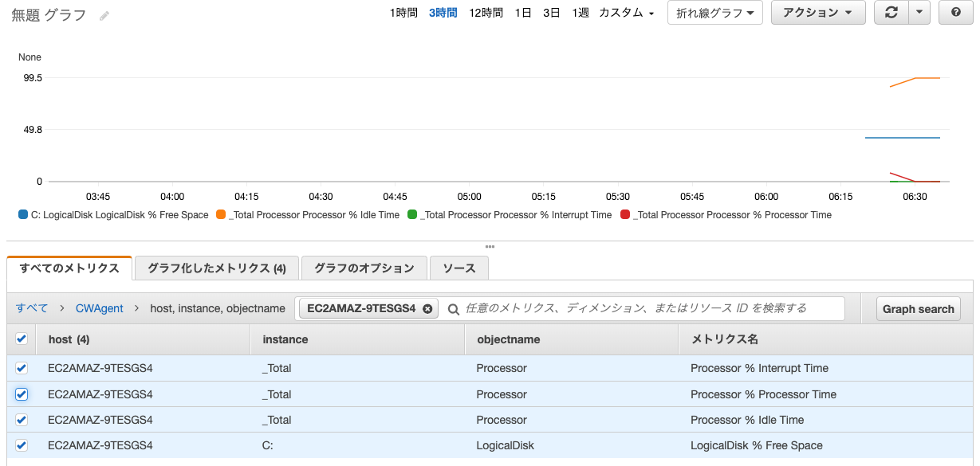Uncheck the Processor % Interrupt Time row

[x=20, y=368]
